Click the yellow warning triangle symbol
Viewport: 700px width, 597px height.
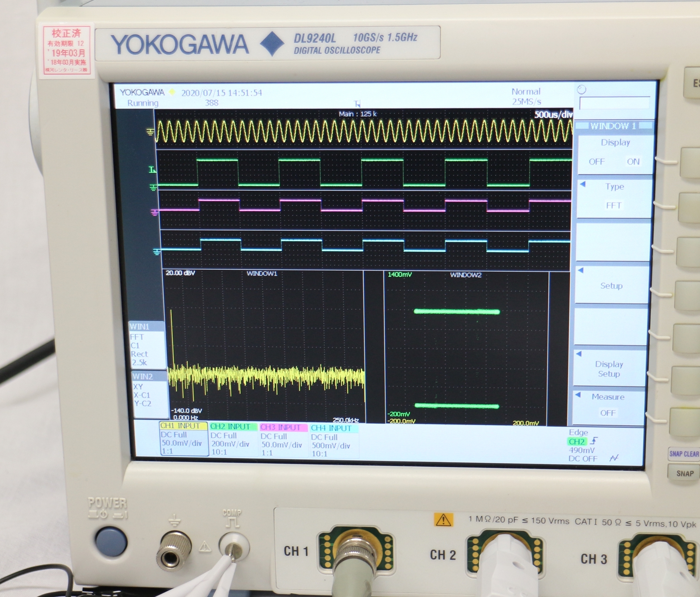pyautogui.click(x=443, y=520)
